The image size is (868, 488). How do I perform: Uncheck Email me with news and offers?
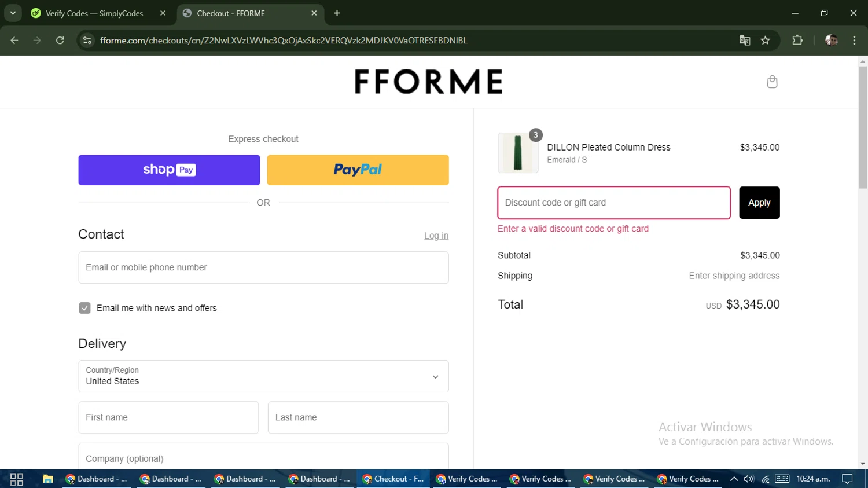tap(84, 308)
